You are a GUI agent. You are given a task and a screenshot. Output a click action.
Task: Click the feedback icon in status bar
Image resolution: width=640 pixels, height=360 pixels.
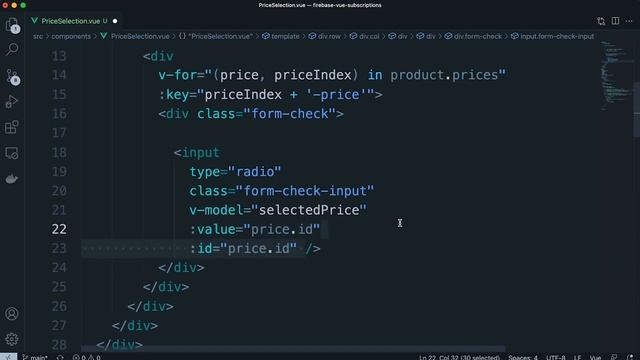(x=614, y=357)
